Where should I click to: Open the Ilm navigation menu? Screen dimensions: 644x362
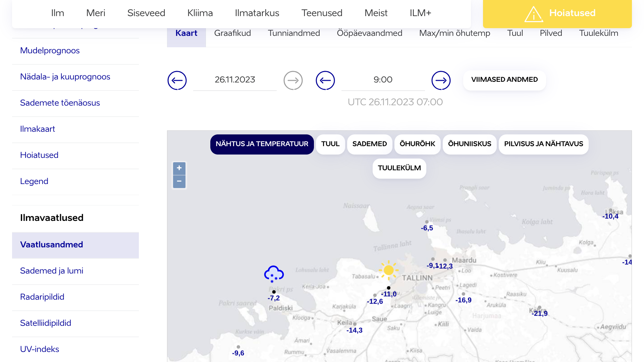(57, 13)
